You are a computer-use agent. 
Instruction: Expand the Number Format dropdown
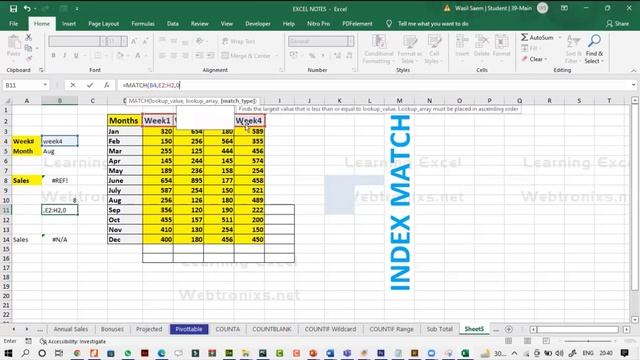coord(350,41)
